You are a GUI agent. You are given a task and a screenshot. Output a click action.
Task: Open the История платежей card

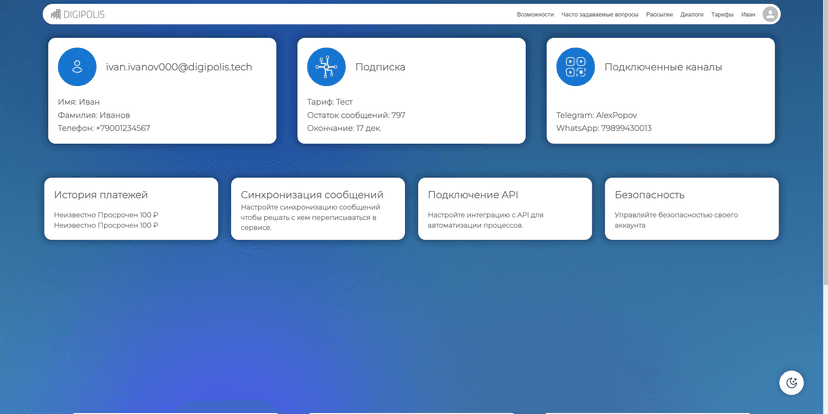(131, 209)
